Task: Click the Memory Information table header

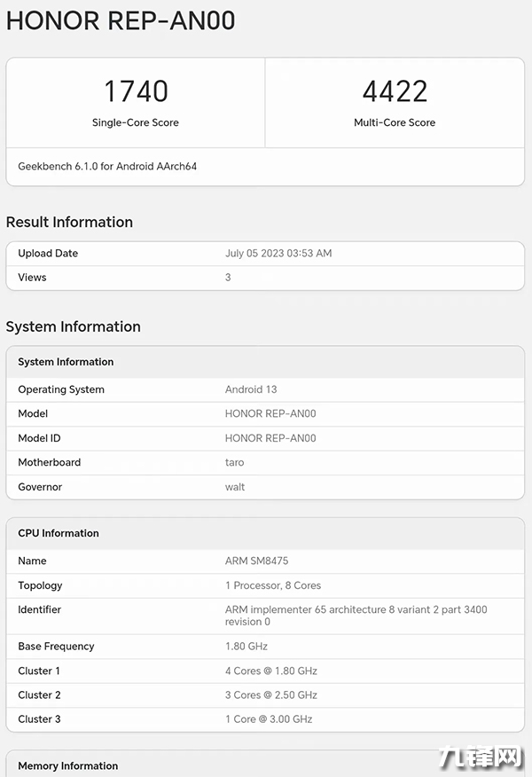Action: point(68,765)
